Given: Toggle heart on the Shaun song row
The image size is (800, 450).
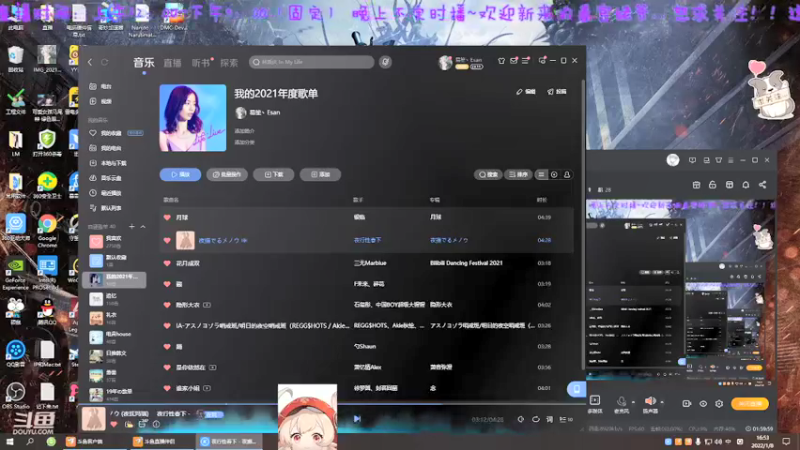Looking at the screenshot, I should click(x=167, y=346).
